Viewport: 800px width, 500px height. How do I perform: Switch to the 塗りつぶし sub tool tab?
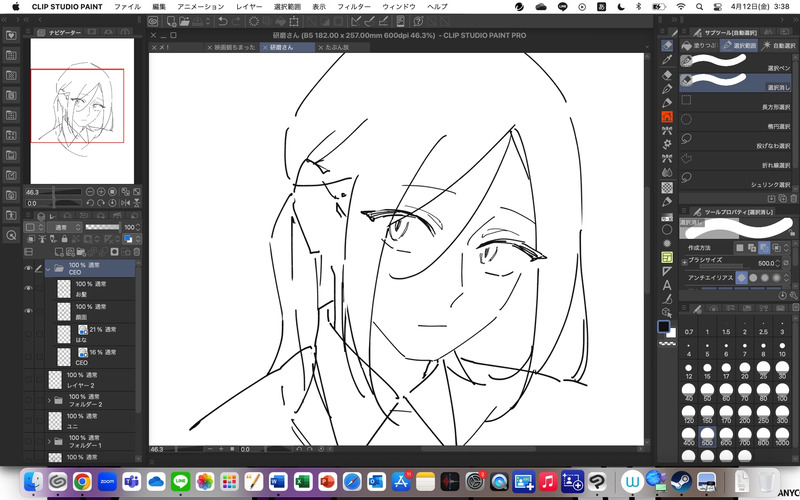[x=700, y=45]
